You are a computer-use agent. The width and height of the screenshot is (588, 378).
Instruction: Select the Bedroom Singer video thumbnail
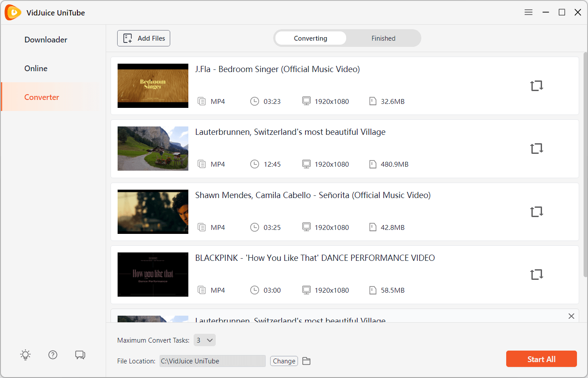pyautogui.click(x=153, y=86)
